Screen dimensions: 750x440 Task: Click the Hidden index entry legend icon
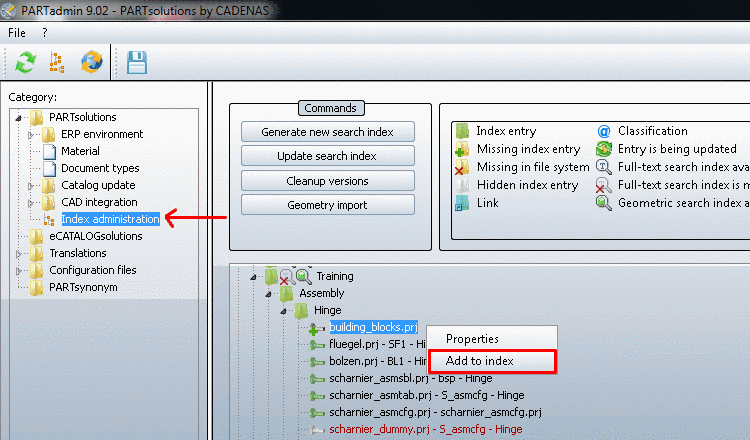[462, 185]
